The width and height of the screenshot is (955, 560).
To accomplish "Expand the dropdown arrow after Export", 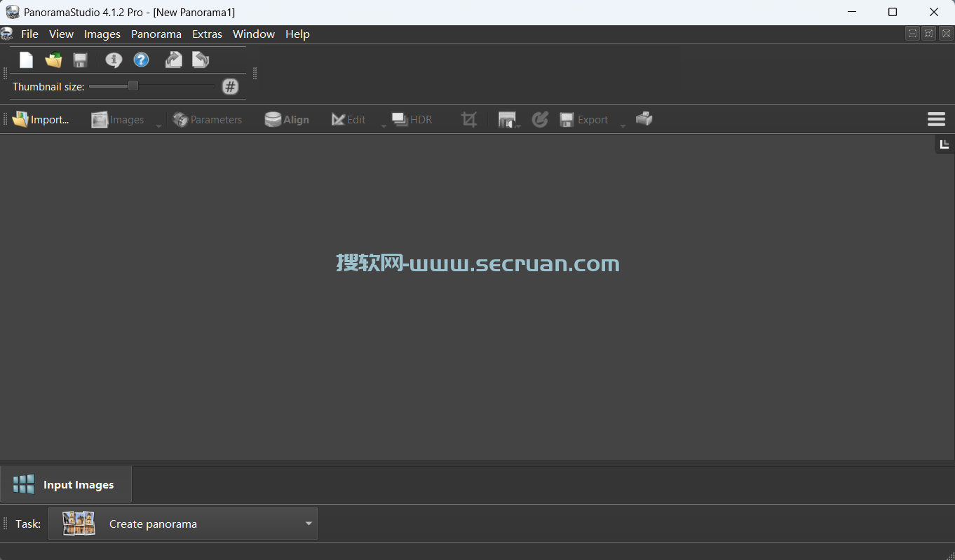I will click(623, 125).
